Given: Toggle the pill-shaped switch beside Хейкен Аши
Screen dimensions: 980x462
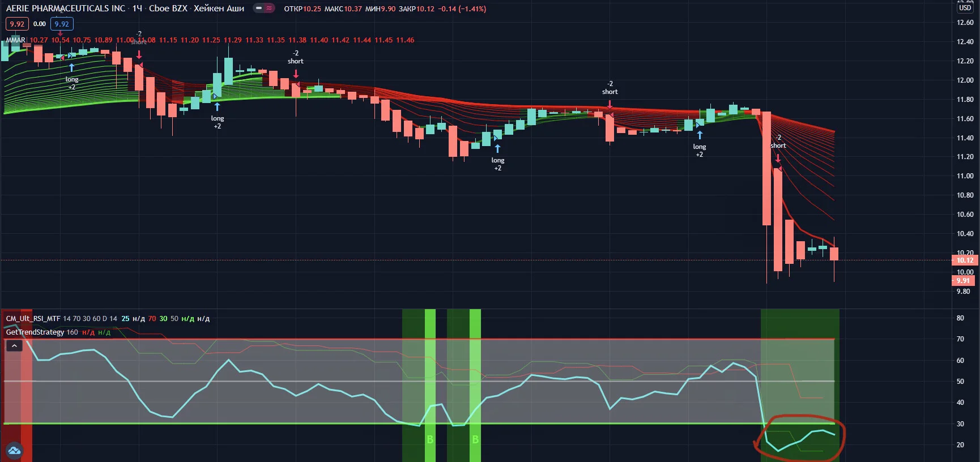Looking at the screenshot, I should [x=263, y=8].
